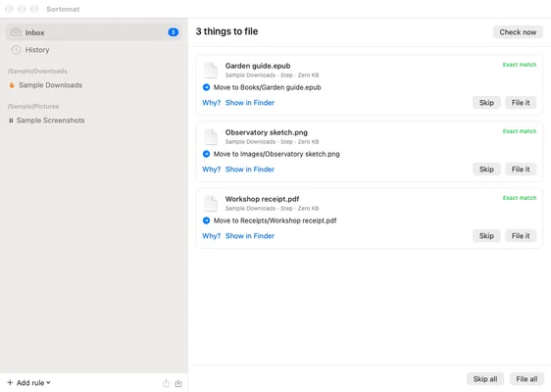Click Exact match label on Workshop receipt card
The image size is (551, 392).
[520, 198]
